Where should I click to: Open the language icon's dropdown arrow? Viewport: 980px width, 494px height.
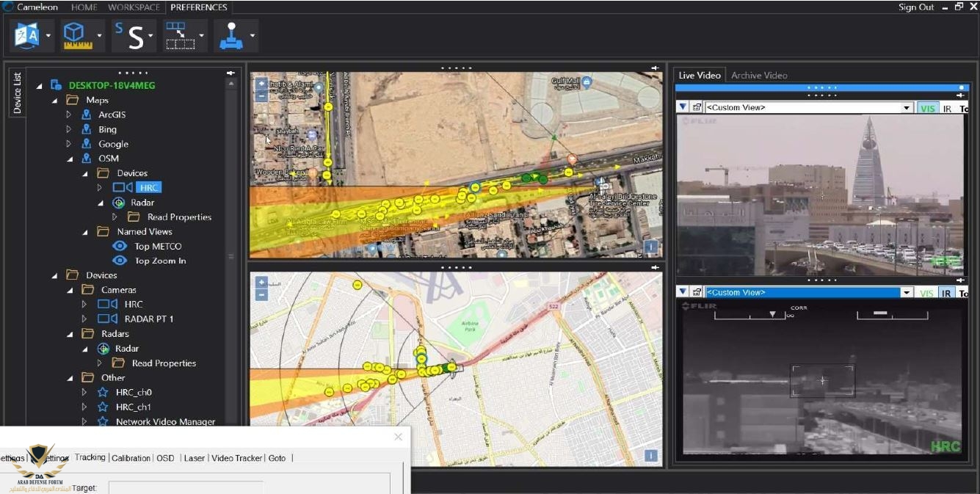(x=48, y=35)
